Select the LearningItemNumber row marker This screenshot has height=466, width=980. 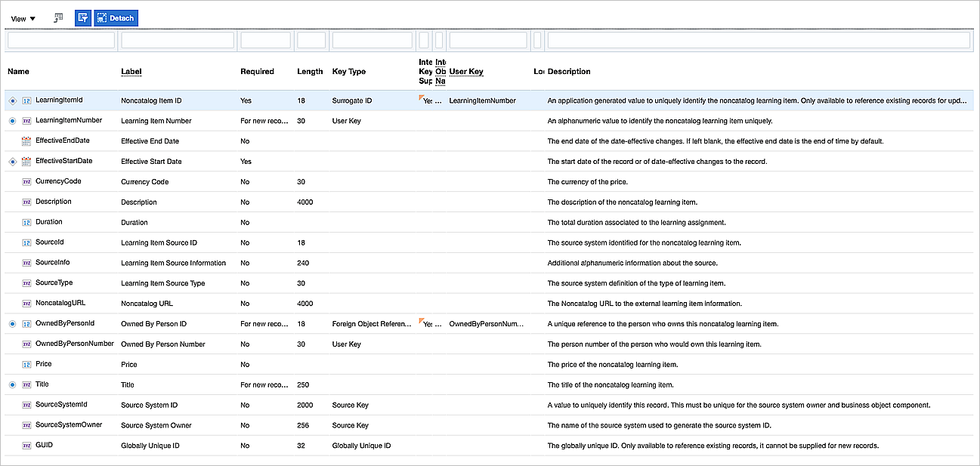click(12, 121)
